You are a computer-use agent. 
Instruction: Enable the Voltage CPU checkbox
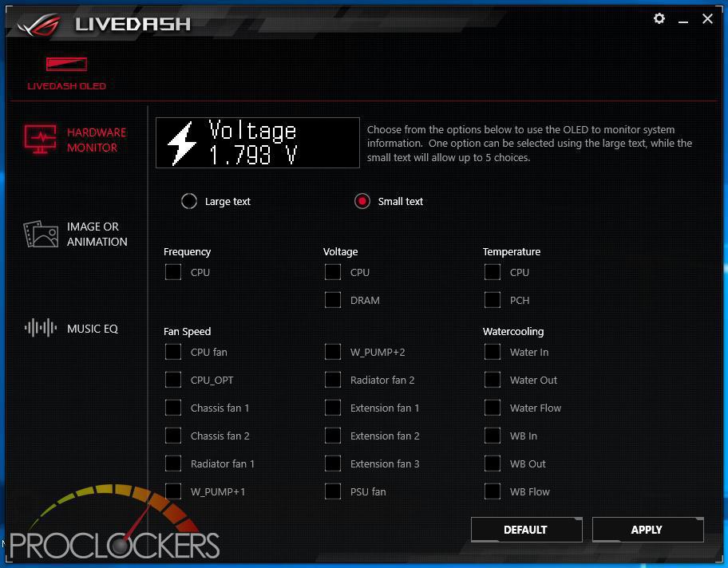coord(333,272)
